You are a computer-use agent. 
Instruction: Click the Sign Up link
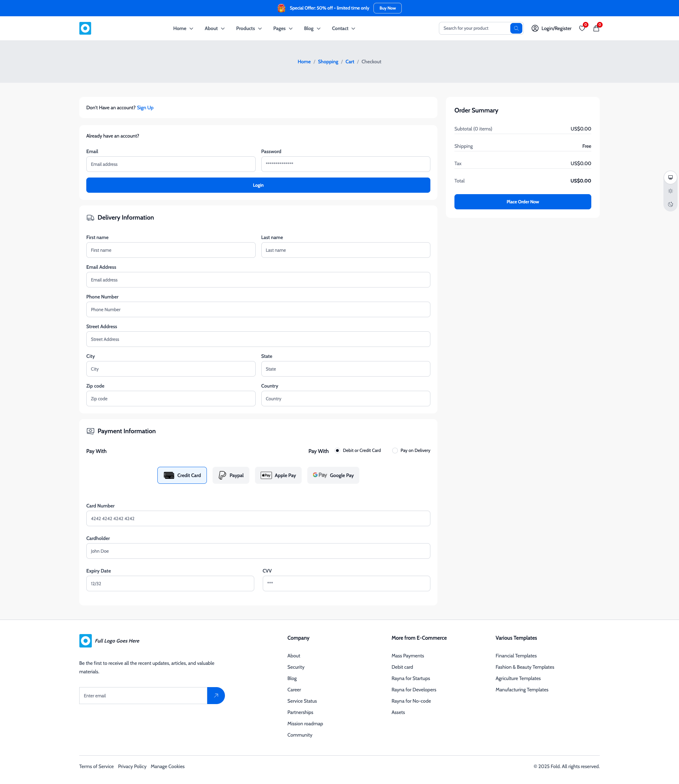(x=145, y=108)
